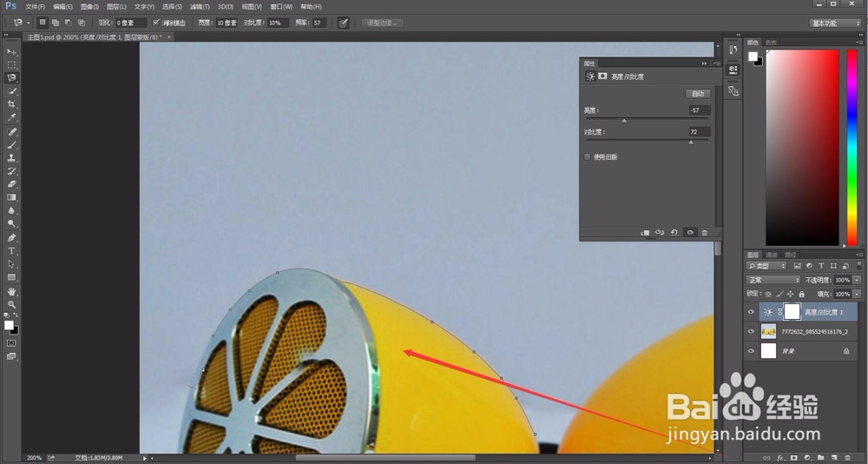Viewport: 868px width, 464px height.
Task: Toggle lock all padlock in Layers panel
Action: pos(801,295)
